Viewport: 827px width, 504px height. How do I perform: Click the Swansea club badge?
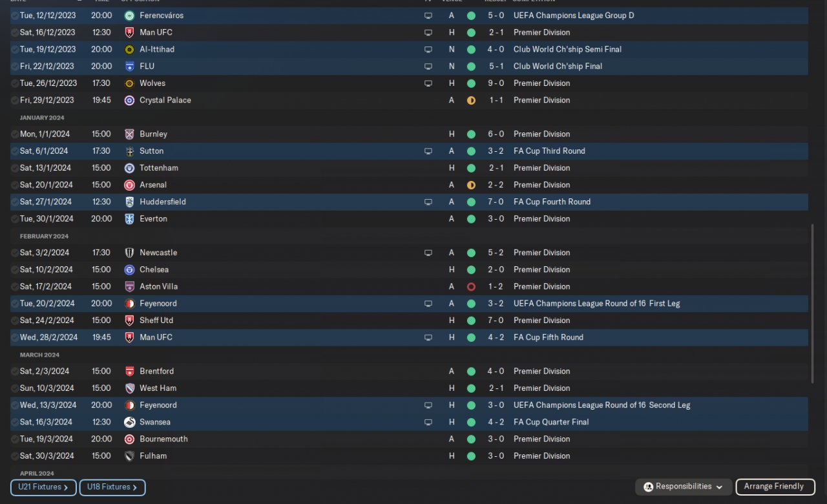(129, 422)
